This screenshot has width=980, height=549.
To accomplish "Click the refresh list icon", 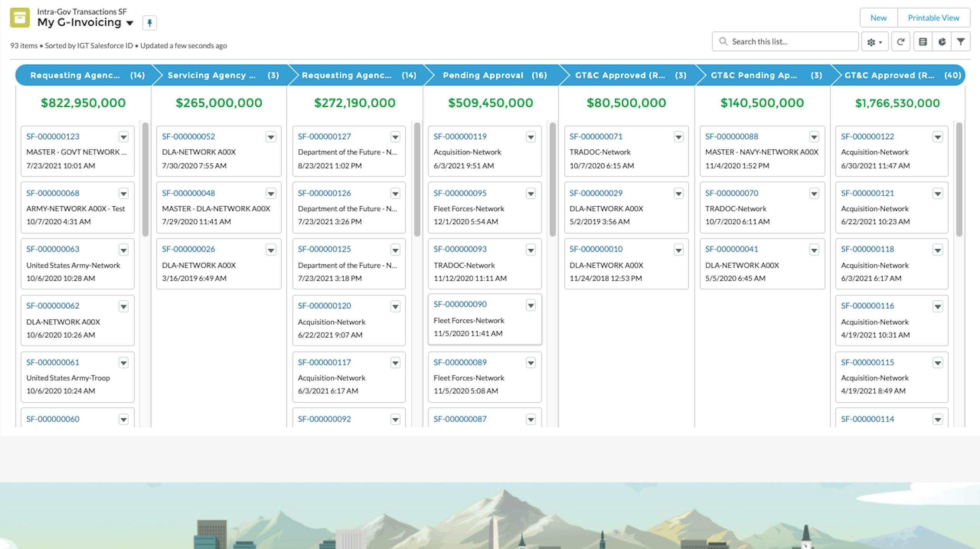I will click(x=900, y=42).
